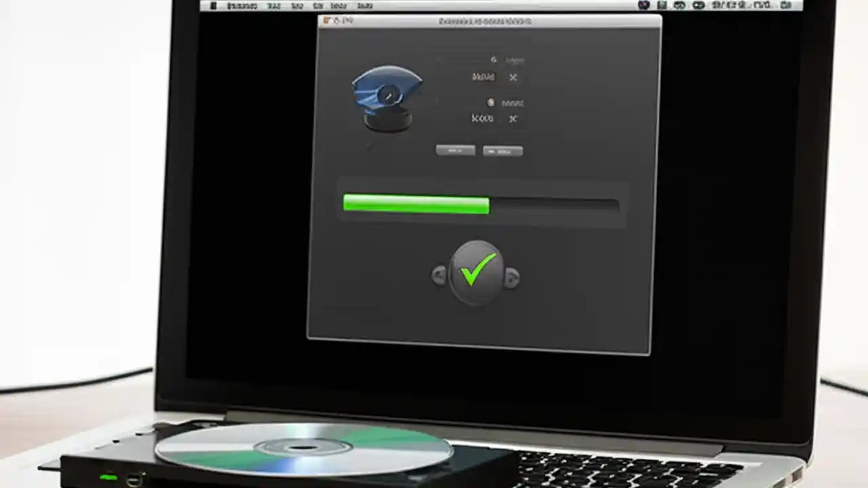
Task: Click the right gray button below the form
Action: click(x=502, y=150)
